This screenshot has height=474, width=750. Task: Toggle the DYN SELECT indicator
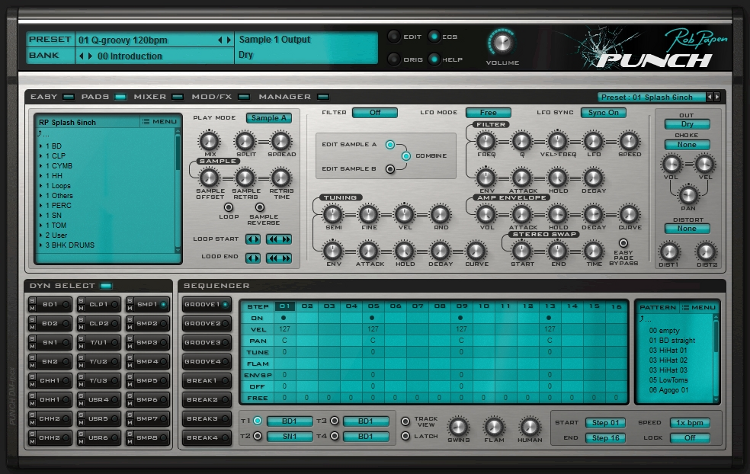pos(106,286)
